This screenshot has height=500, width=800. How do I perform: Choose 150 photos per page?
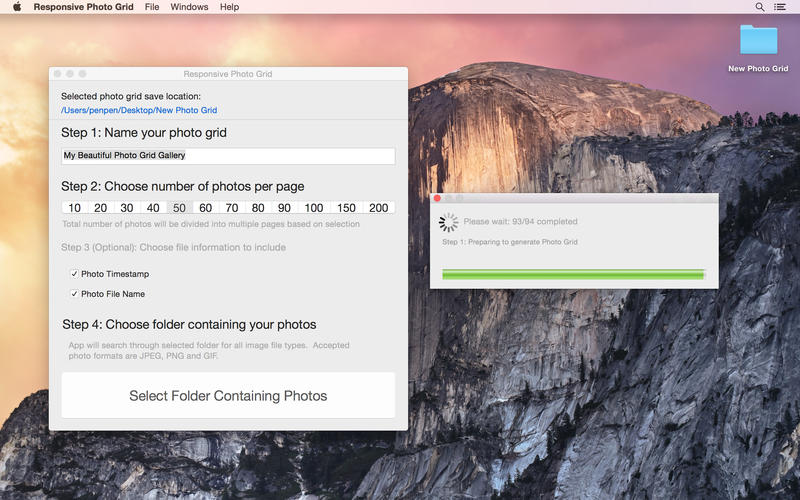click(x=346, y=208)
